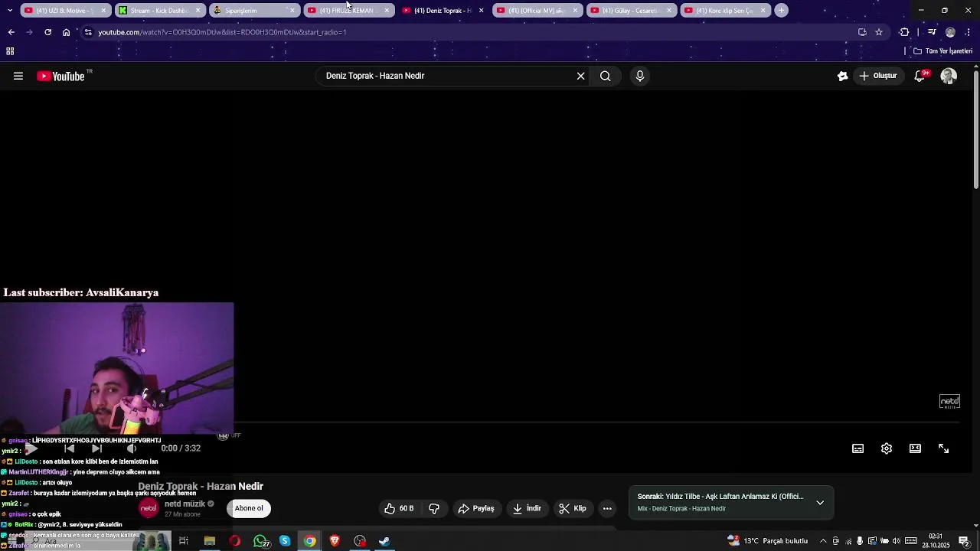Dislike the Deniz Toprak video

pyautogui.click(x=434, y=508)
